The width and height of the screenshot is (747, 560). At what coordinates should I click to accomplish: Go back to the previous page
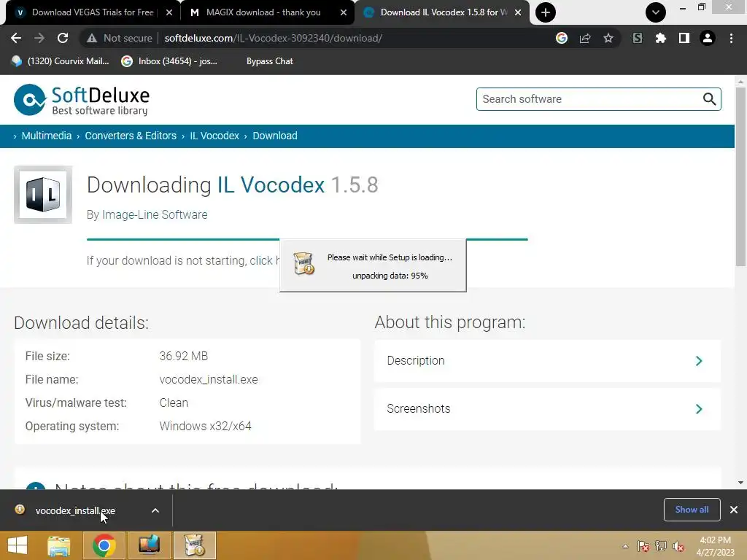tap(16, 38)
